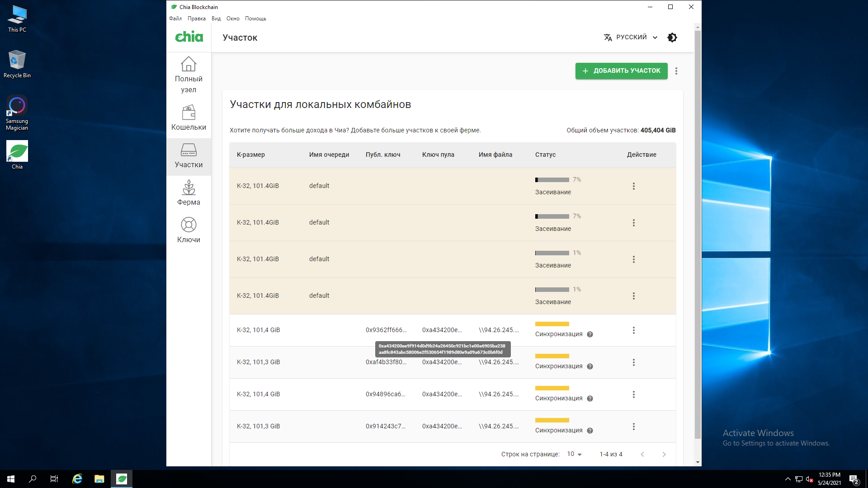Click the help icon beside Синхронизация for plot 0x94896ca6
868x488 pixels.
click(590, 399)
